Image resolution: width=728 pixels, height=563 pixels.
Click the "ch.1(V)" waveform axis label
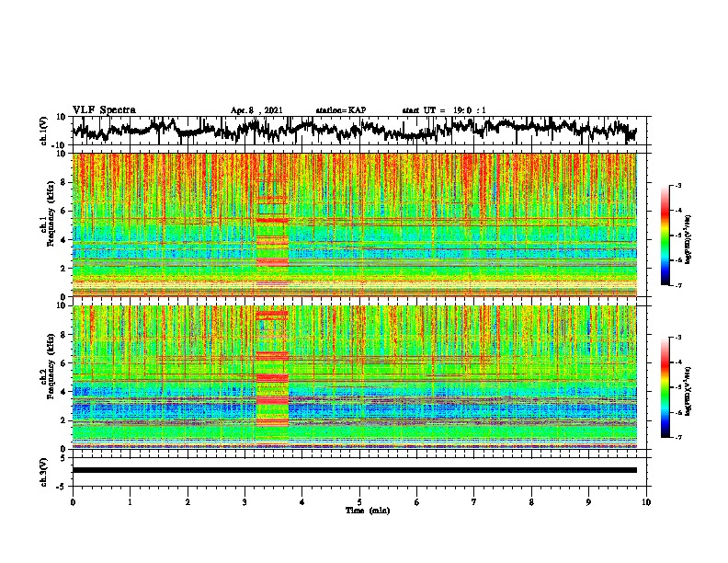coord(44,131)
